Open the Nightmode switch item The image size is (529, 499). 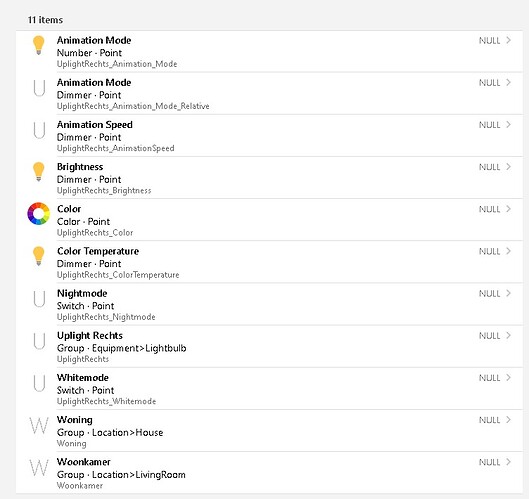point(269,305)
